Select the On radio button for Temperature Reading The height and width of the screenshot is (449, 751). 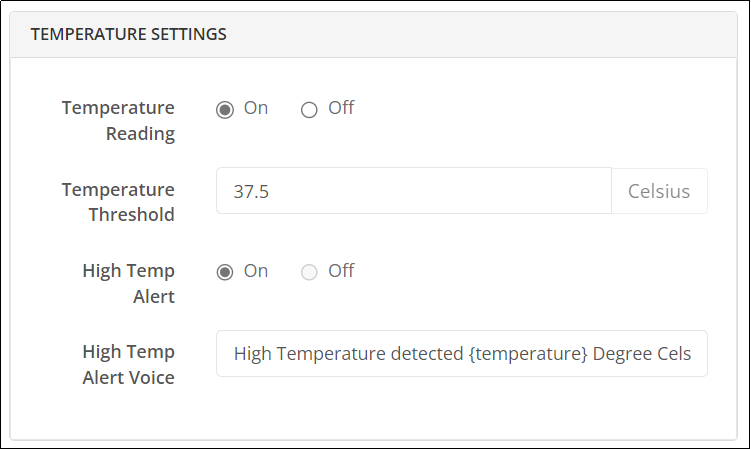pos(225,110)
